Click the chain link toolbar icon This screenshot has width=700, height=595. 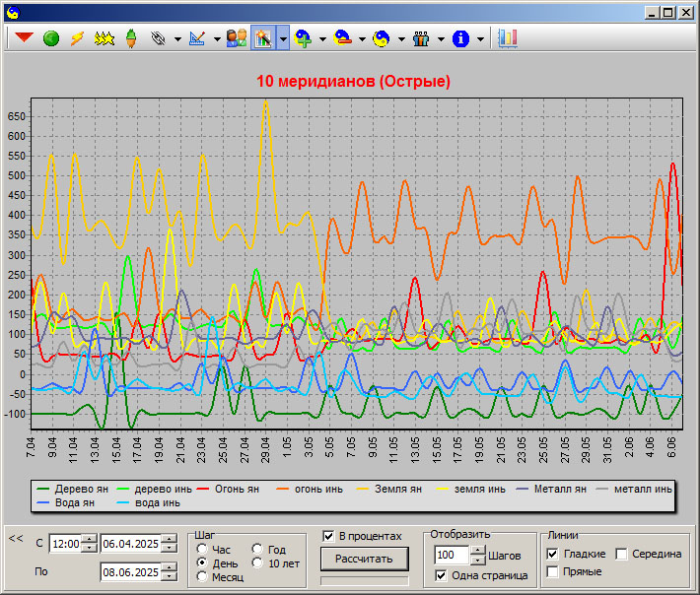tap(158, 38)
